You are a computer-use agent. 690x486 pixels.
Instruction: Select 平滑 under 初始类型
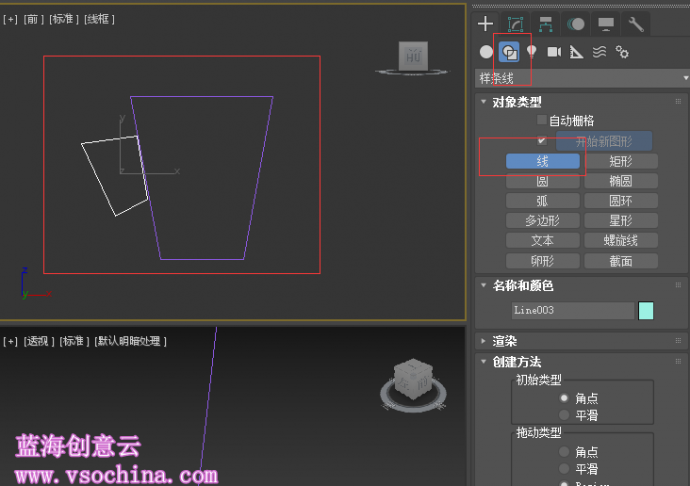[564, 414]
